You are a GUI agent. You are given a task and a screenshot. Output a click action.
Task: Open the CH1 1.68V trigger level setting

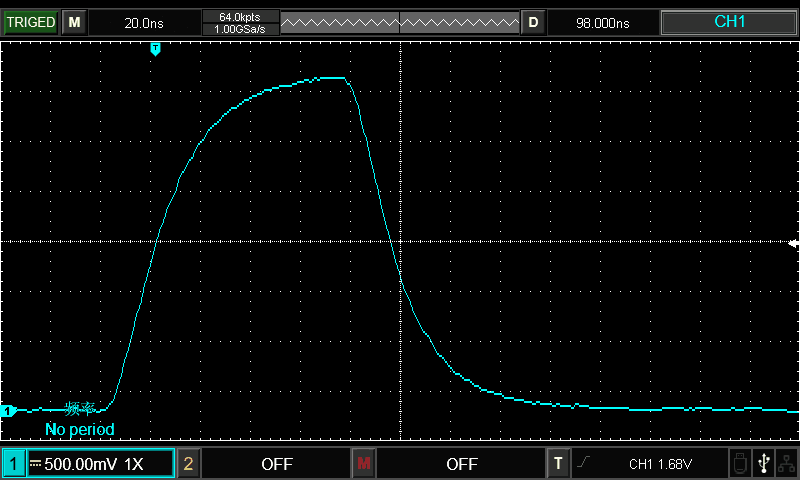[660, 464]
